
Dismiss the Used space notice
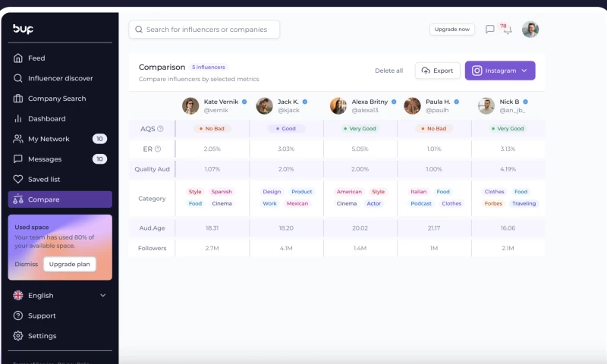coord(27,264)
